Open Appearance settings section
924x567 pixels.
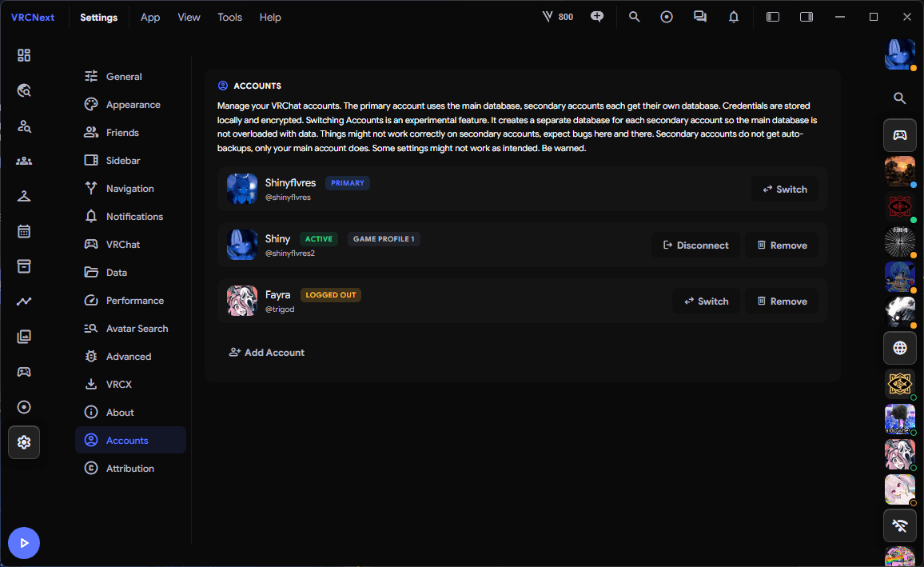coord(131,104)
